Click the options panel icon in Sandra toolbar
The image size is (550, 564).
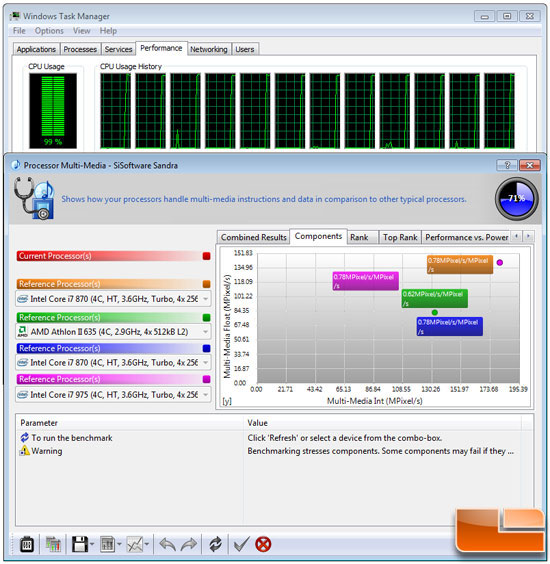(27, 544)
